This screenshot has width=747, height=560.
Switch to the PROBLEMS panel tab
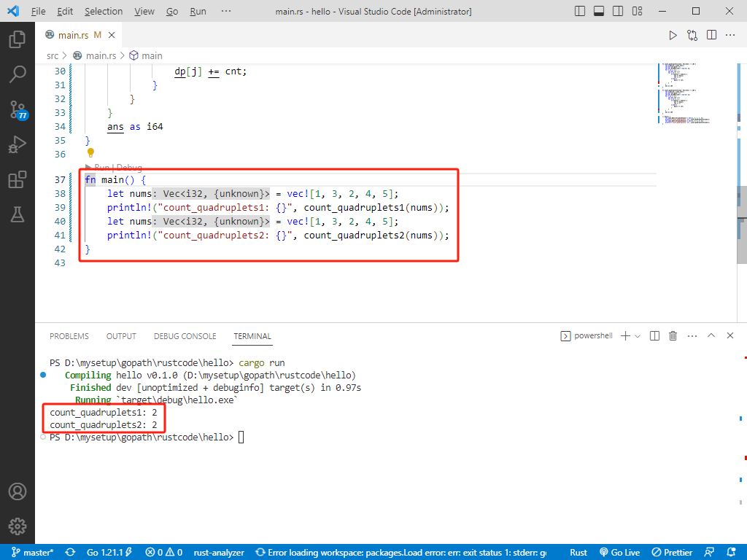(69, 336)
